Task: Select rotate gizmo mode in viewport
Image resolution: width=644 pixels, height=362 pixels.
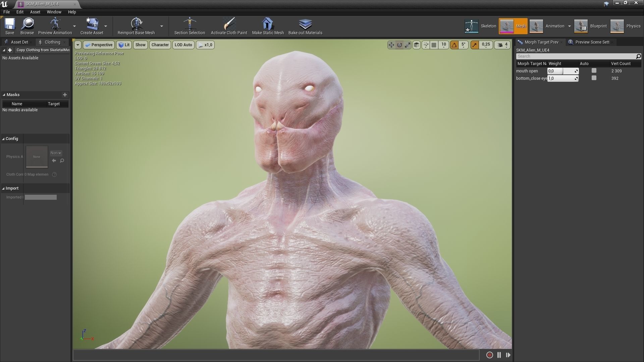Action: point(399,45)
